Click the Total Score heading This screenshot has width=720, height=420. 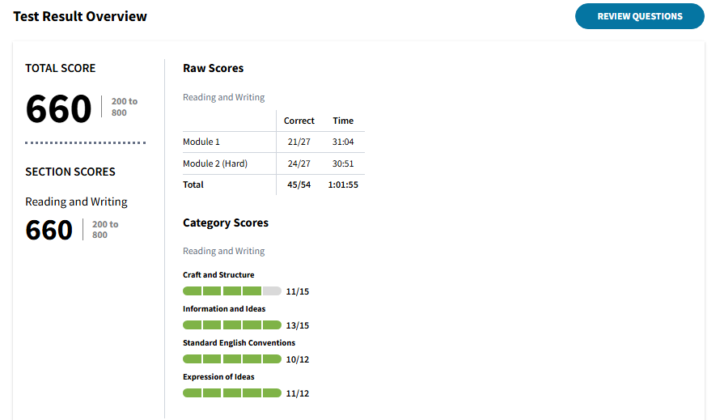pos(60,68)
